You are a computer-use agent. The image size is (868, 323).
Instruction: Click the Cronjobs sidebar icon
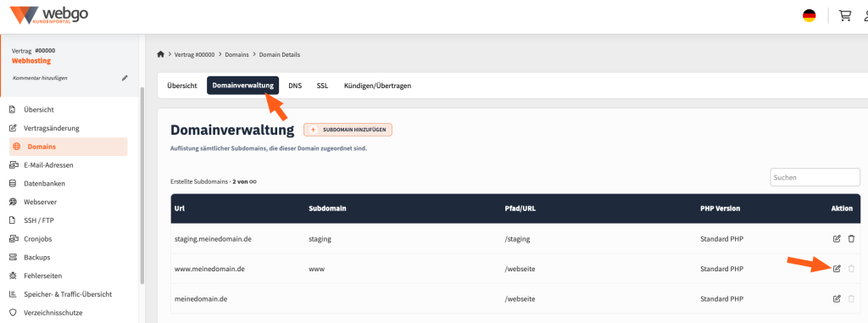13,239
